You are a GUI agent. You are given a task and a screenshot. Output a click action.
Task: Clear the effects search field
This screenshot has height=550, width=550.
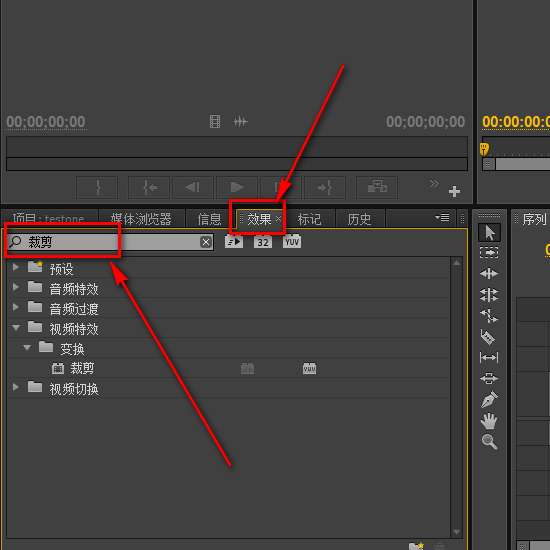[x=206, y=242]
